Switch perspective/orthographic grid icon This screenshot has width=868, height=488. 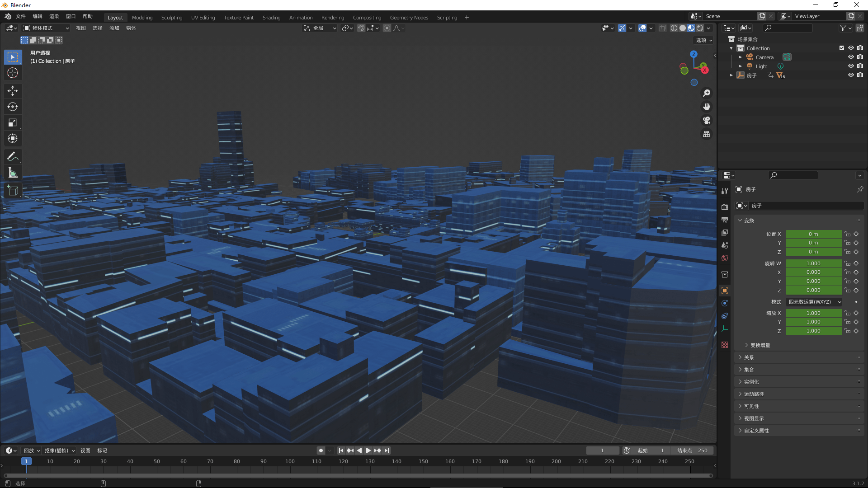pos(707,134)
